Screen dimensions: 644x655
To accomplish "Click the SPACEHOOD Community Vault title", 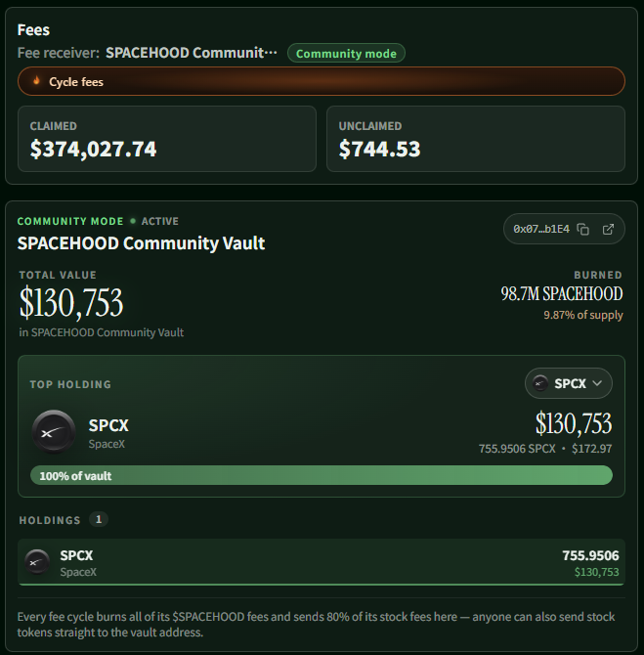I will (141, 243).
